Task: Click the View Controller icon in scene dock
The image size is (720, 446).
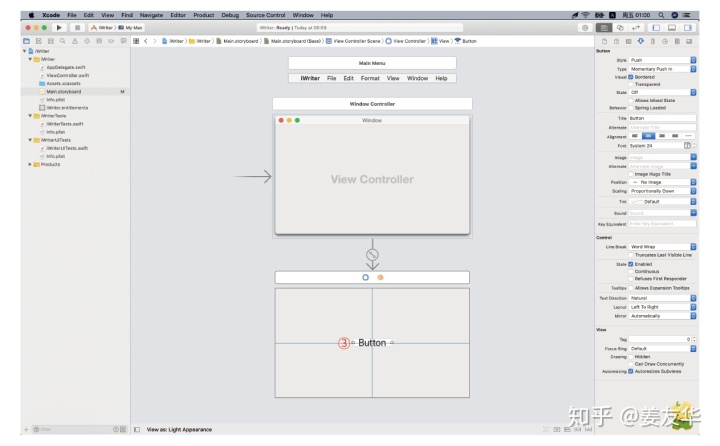Action: tap(365, 277)
